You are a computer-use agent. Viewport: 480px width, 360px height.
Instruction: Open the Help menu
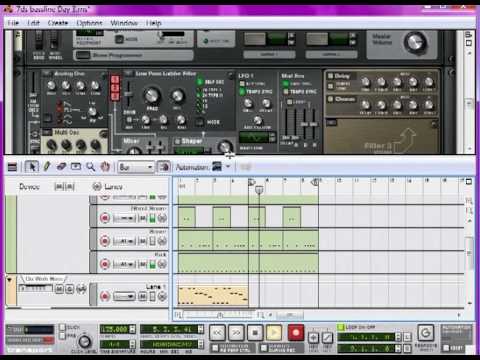click(x=154, y=23)
